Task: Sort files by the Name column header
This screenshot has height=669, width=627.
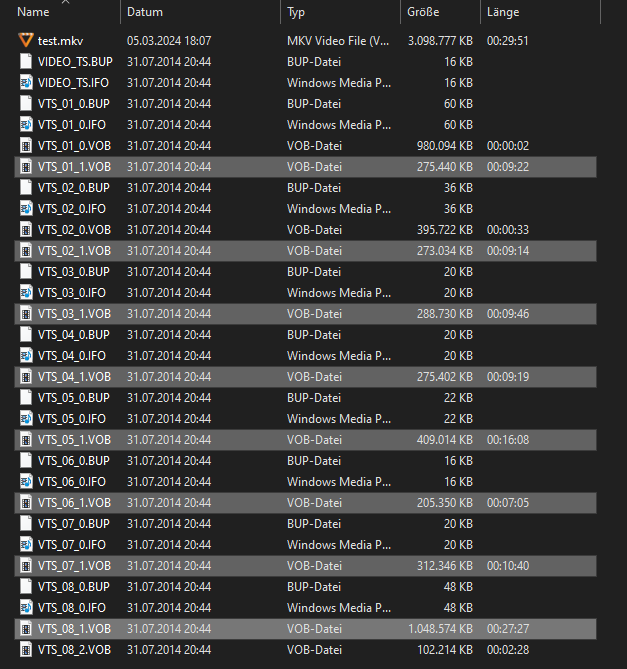Action: [33, 12]
